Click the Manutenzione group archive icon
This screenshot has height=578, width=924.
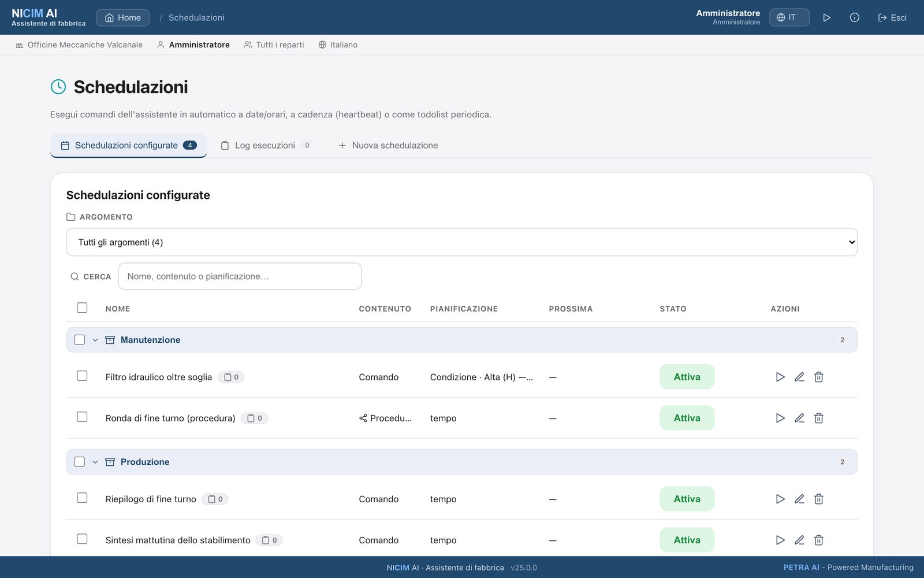[110, 340]
